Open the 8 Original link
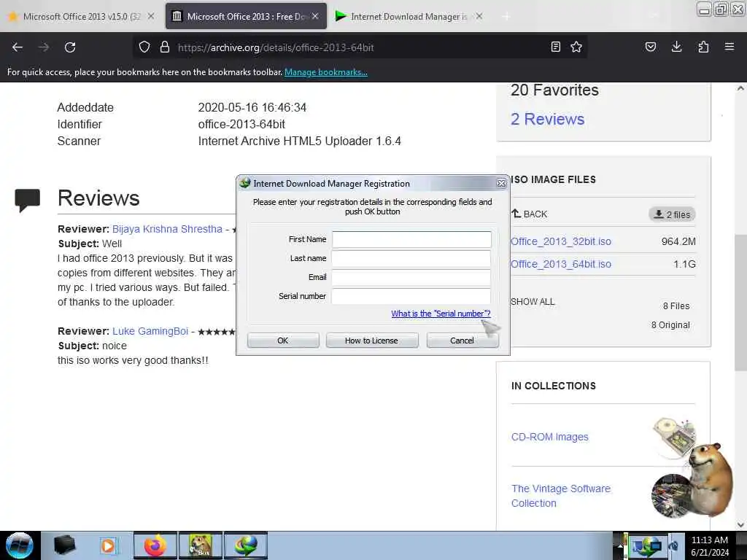This screenshot has height=560, width=747. click(x=670, y=325)
